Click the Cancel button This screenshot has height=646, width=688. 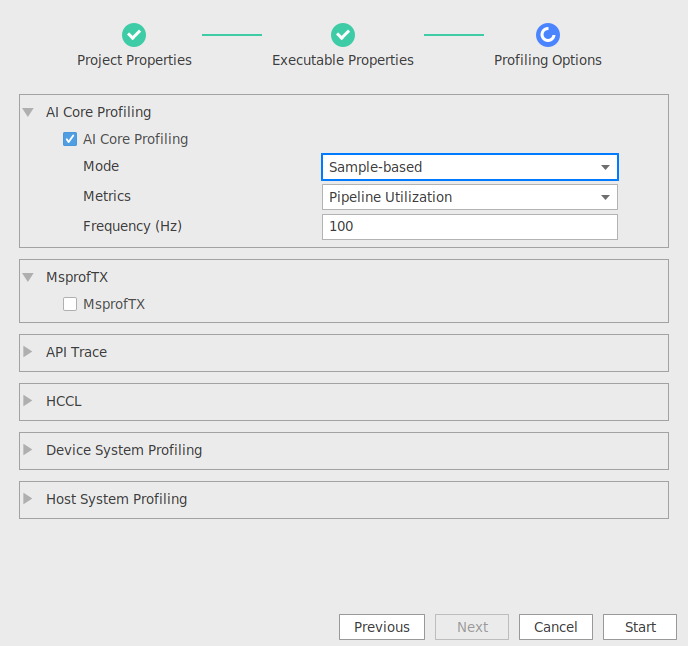(555, 627)
